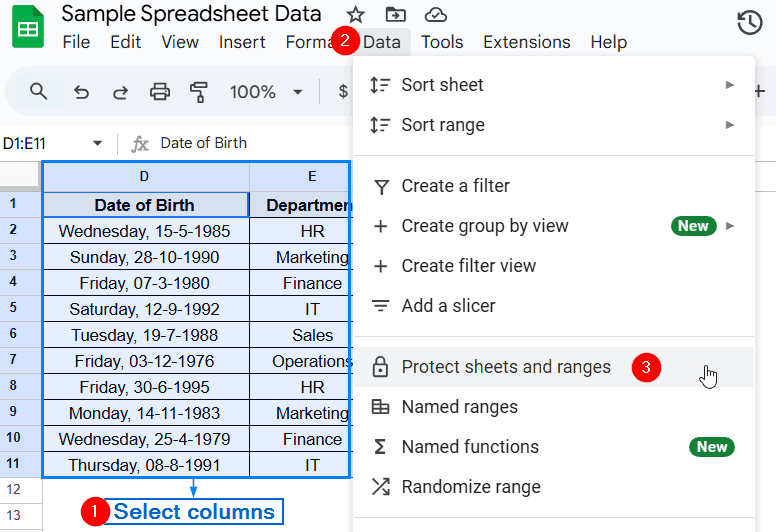Select row 1 header
The image size is (776, 532).
[x=20, y=204]
